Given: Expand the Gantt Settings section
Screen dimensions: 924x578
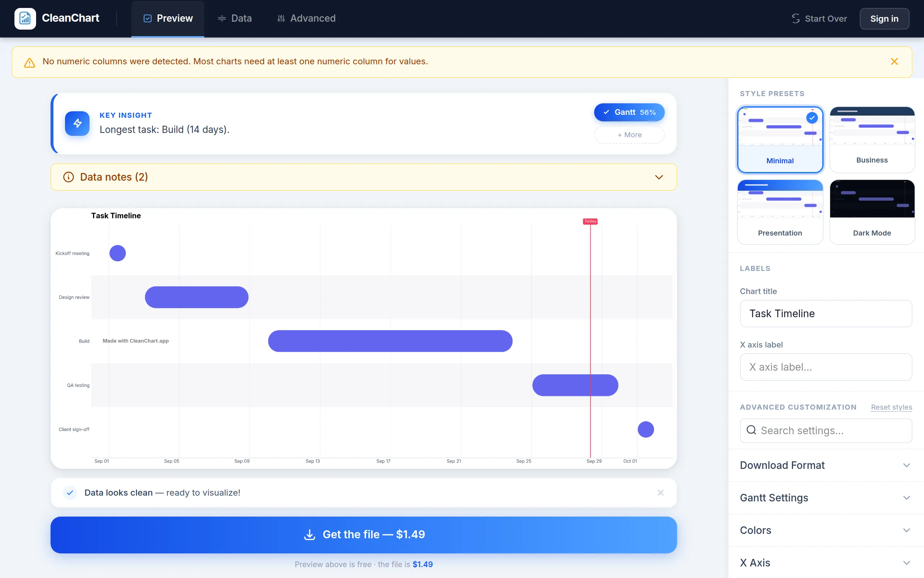Looking at the screenshot, I should [x=826, y=498].
